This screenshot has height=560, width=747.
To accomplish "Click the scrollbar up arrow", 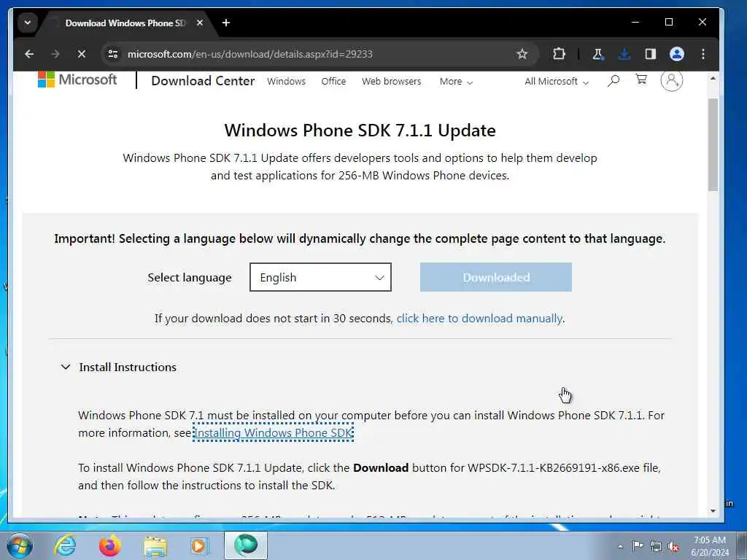I will pyautogui.click(x=713, y=79).
